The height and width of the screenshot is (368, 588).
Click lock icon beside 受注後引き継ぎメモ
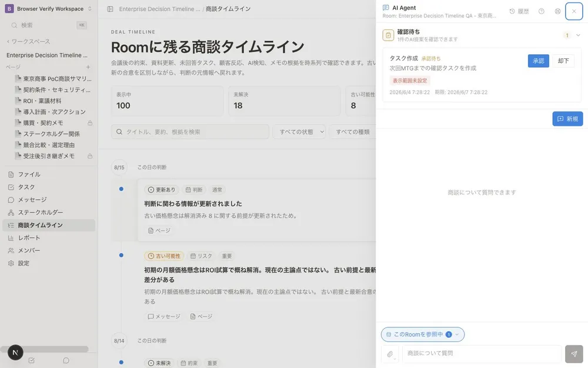pyautogui.click(x=90, y=156)
